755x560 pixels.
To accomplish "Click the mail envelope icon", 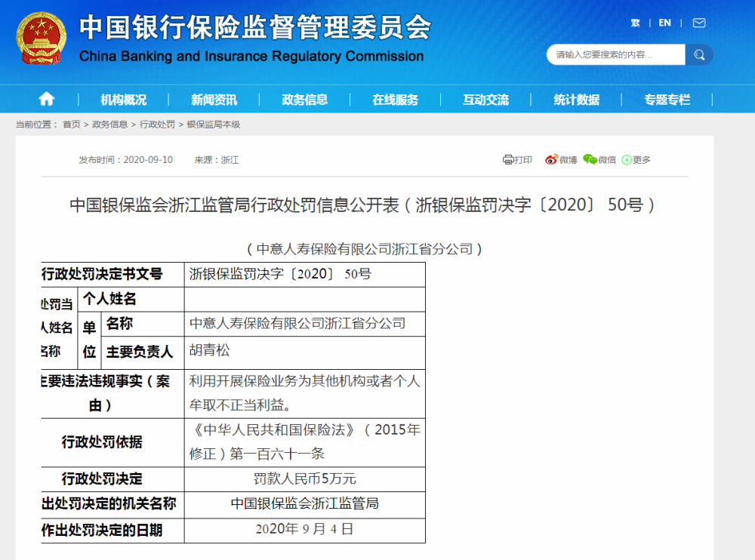I will click(699, 23).
